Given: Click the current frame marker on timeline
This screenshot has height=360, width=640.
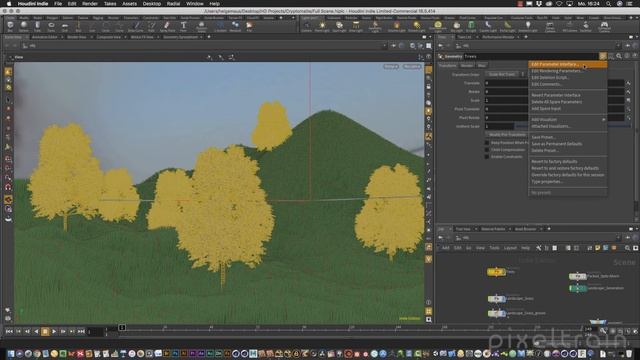Looking at the screenshot, I should pos(122,328).
